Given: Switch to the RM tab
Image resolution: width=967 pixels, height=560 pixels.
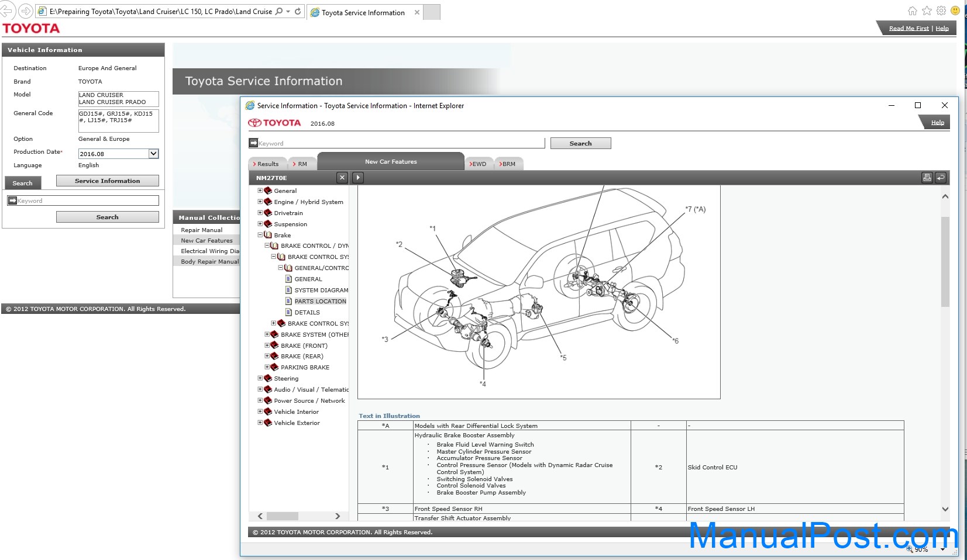Looking at the screenshot, I should click(x=302, y=164).
